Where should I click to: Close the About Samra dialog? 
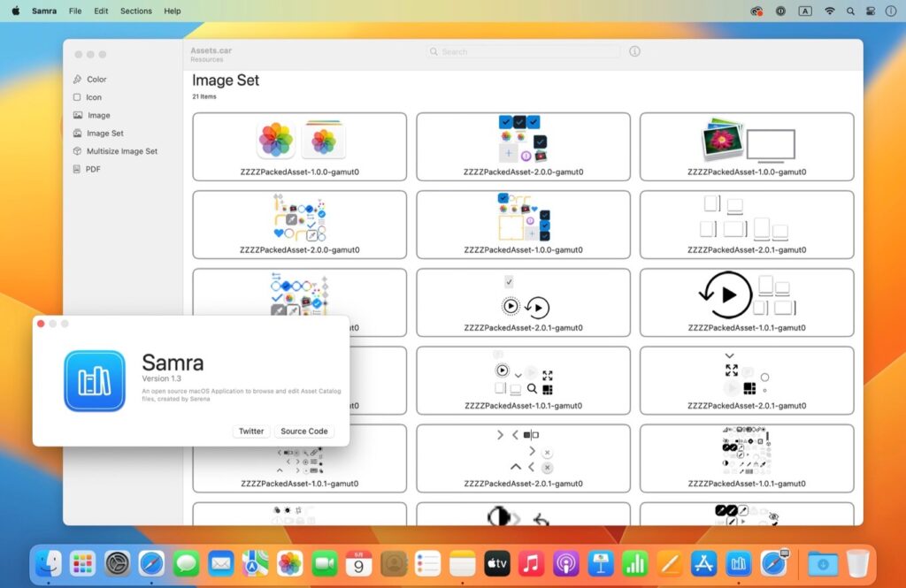click(x=40, y=324)
